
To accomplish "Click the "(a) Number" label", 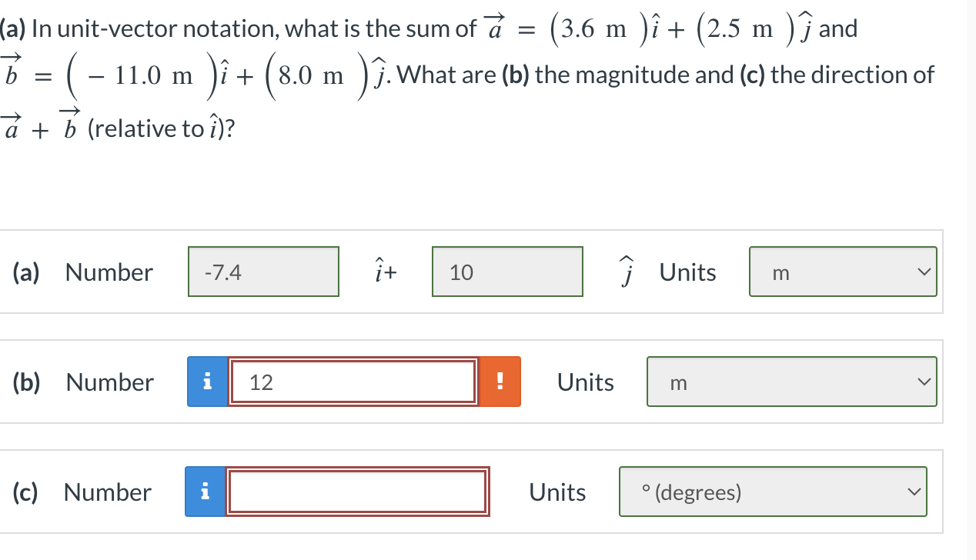I will (84, 272).
